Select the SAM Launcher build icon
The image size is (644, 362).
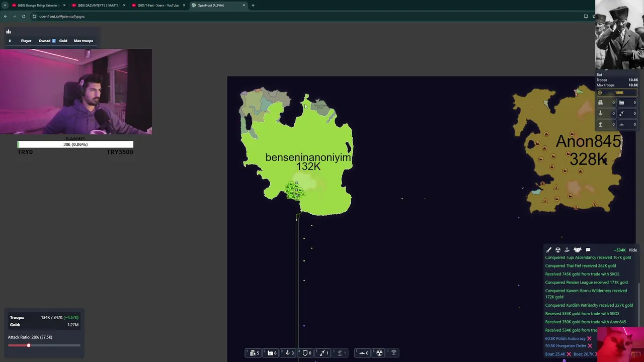click(340, 353)
